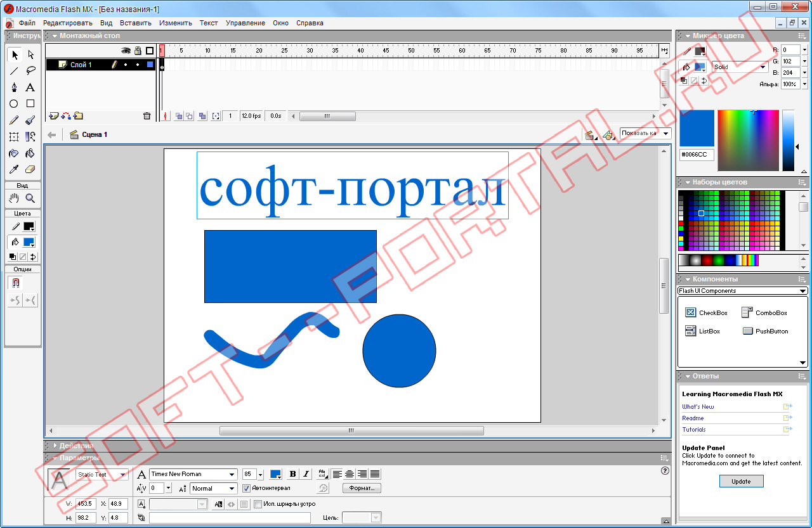Click the text fill color swatch in Properties
This screenshot has height=528, width=812.
(x=276, y=474)
